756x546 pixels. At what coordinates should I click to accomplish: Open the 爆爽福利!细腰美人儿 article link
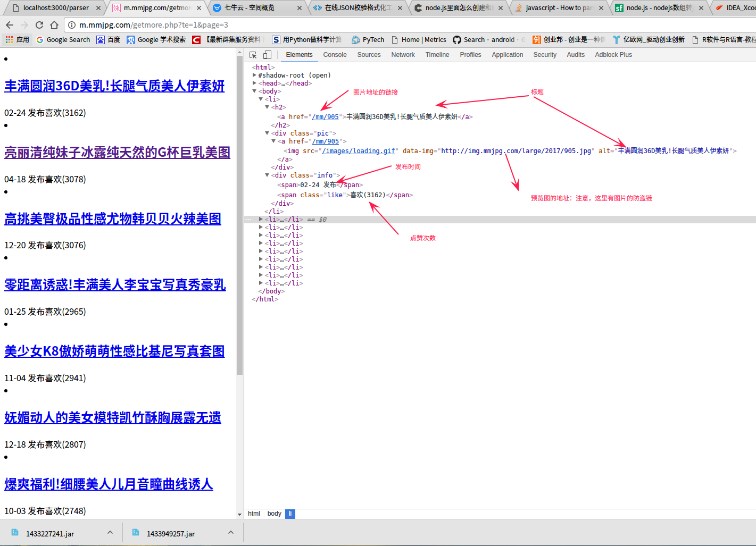click(x=109, y=484)
